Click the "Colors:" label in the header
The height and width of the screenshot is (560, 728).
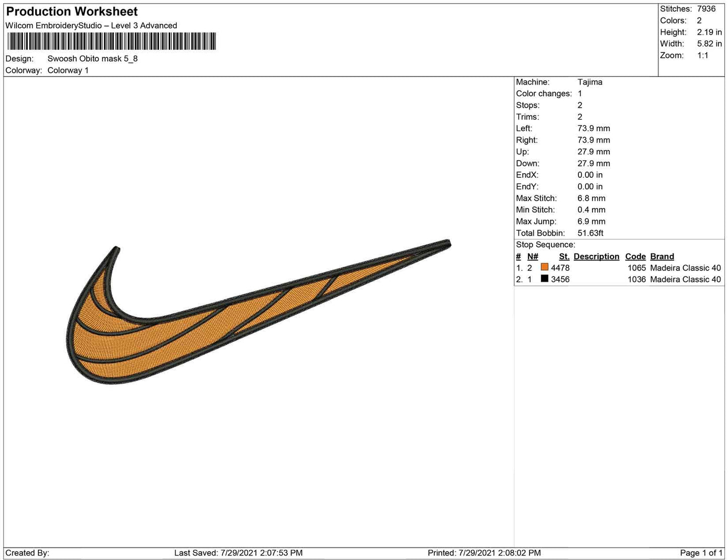coord(673,21)
